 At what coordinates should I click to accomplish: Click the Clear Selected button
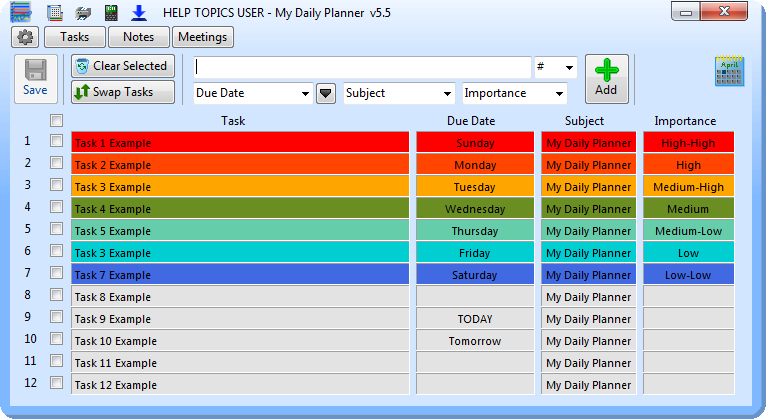tap(123, 66)
